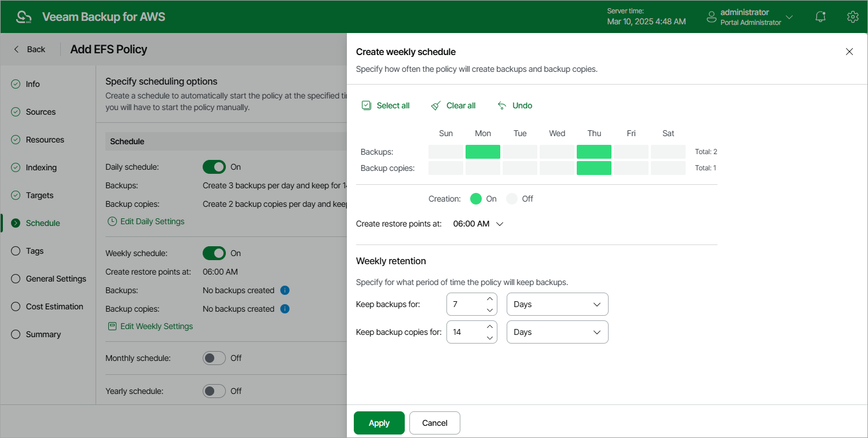Turn off the Daily schedule toggle
868x438 pixels.
tap(214, 167)
